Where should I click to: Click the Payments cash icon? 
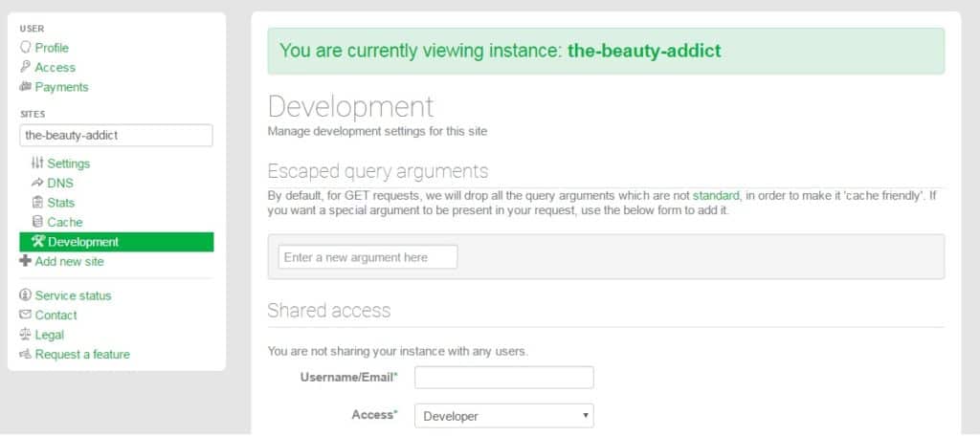click(25, 87)
